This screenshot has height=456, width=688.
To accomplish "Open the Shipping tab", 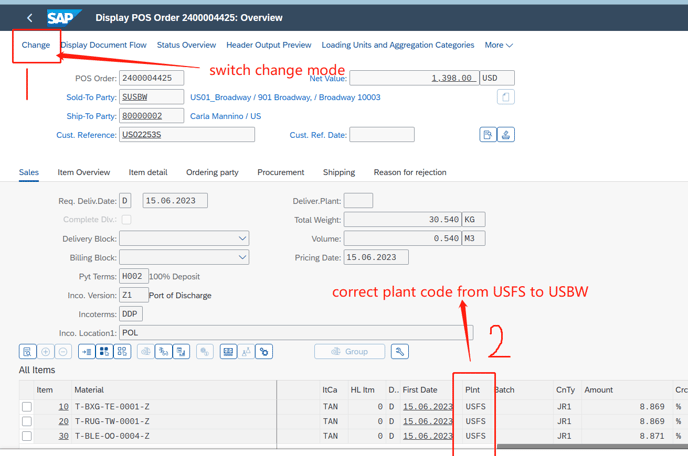I will point(339,172).
